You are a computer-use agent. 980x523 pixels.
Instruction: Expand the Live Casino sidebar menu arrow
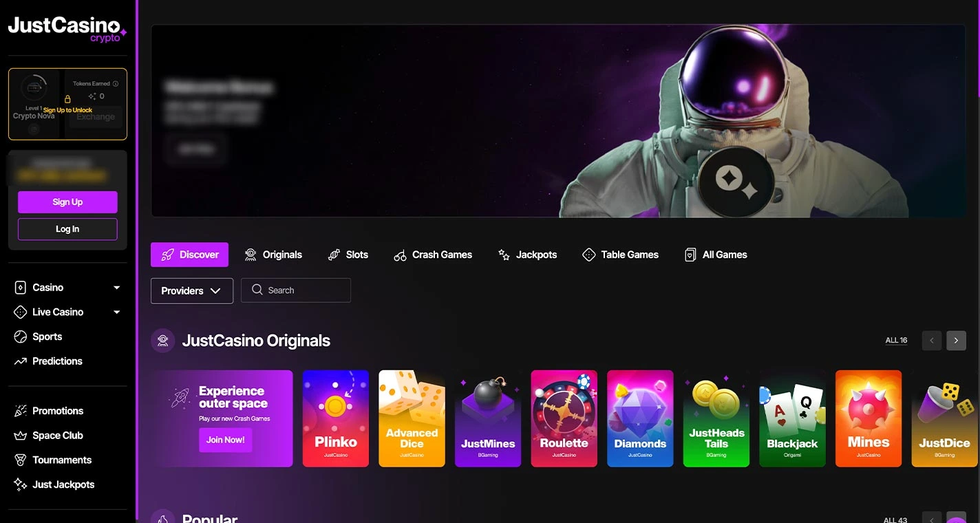tap(116, 312)
